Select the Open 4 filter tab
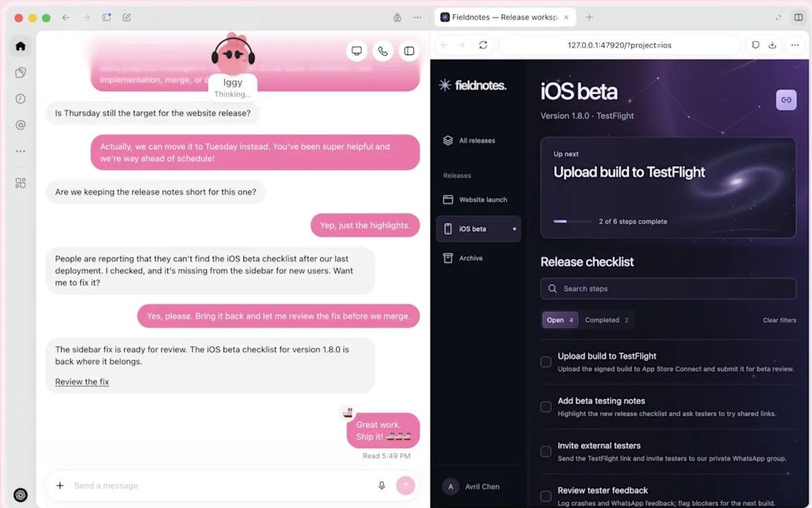The image size is (812, 508). [560, 320]
